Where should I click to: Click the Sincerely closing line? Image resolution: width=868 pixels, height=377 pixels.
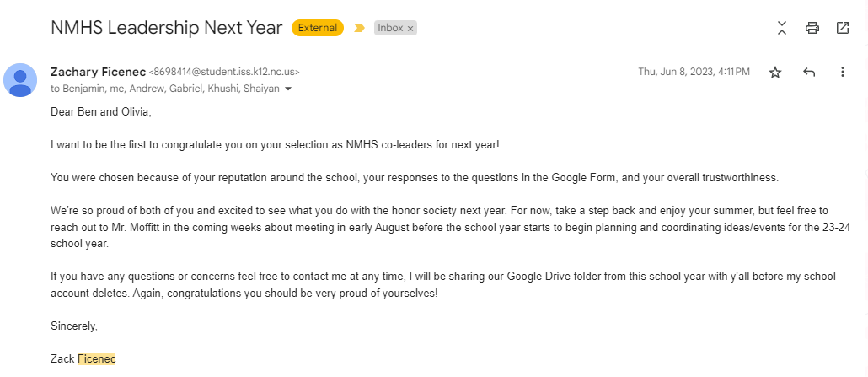(74, 326)
